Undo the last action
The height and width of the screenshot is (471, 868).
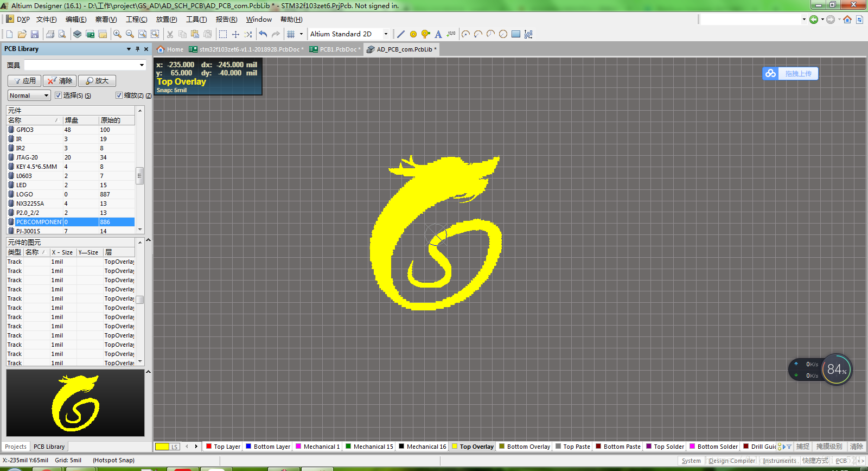[263, 34]
